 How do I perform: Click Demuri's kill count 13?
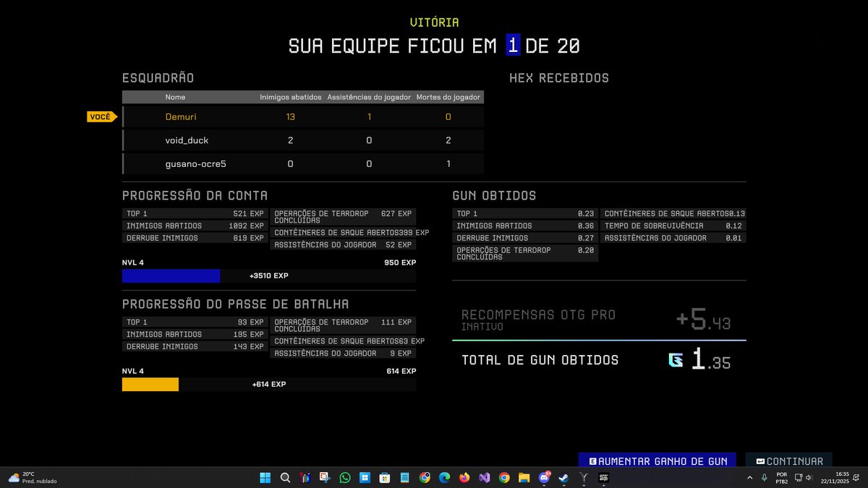(x=290, y=116)
